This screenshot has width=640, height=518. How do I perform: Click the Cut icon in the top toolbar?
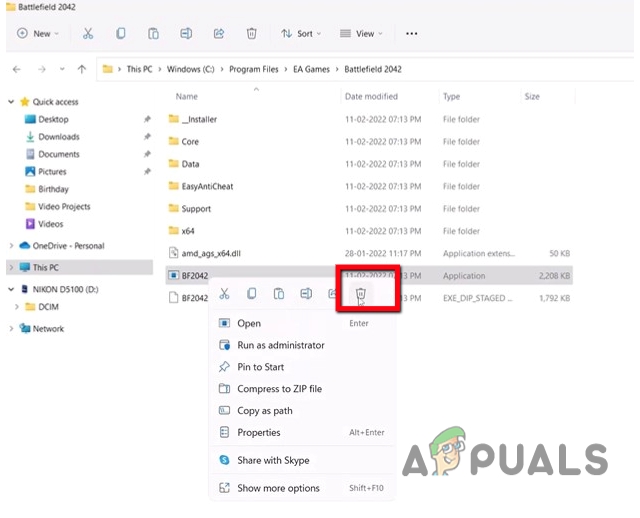tap(88, 33)
